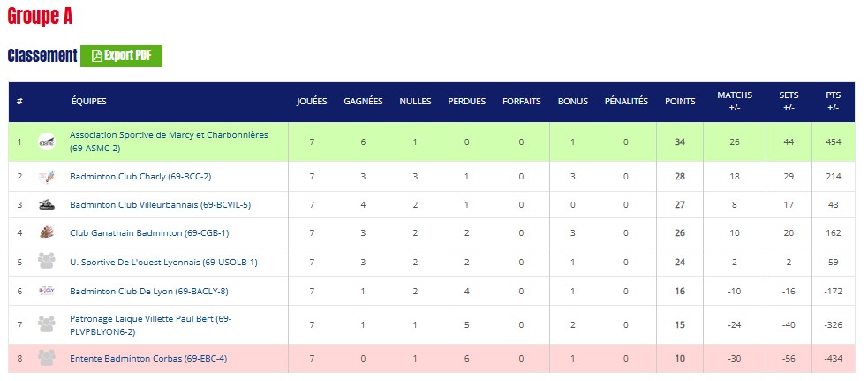Click the Marcy et Charbonnières team logo
868x381 pixels.
tap(47, 141)
